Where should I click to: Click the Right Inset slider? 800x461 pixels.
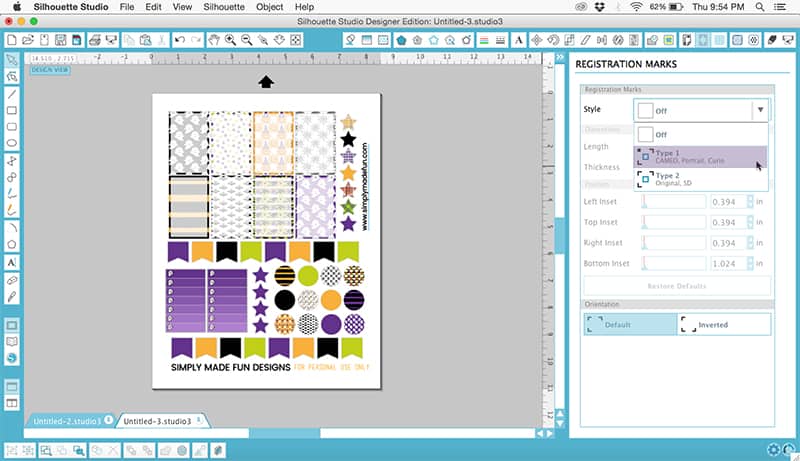coord(673,243)
